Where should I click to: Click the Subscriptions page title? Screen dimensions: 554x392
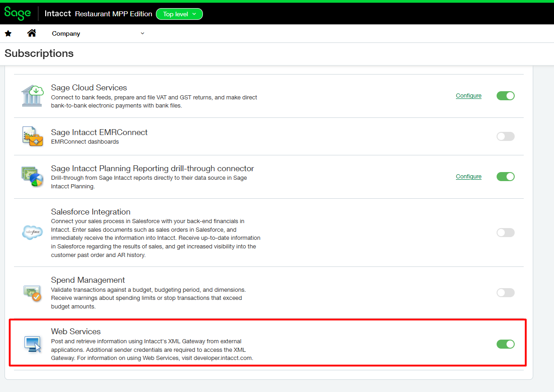[39, 53]
